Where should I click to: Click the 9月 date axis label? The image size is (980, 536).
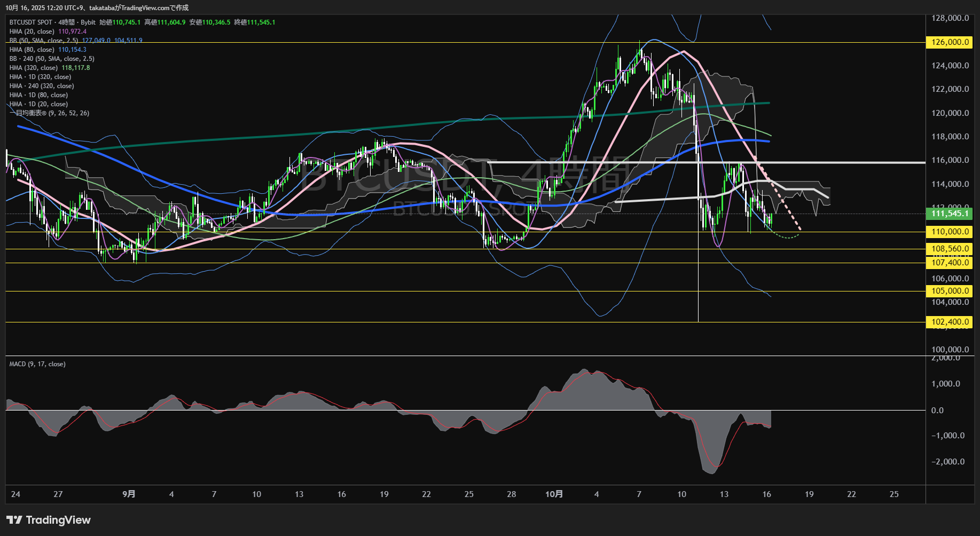click(x=129, y=494)
